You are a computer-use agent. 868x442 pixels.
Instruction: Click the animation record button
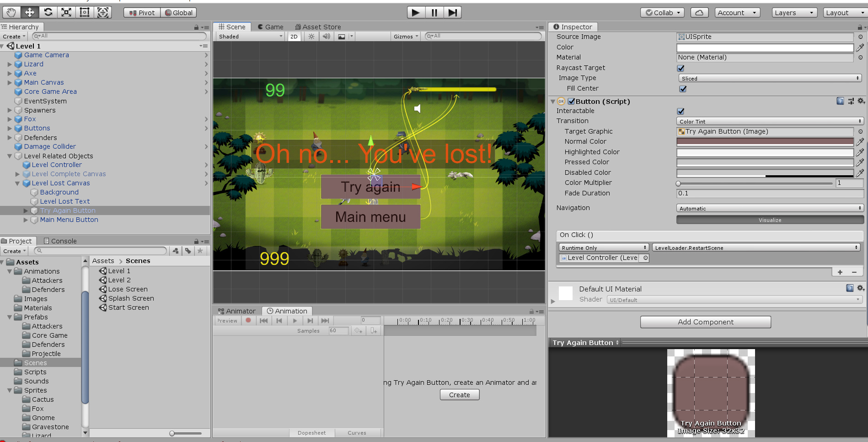pyautogui.click(x=248, y=321)
